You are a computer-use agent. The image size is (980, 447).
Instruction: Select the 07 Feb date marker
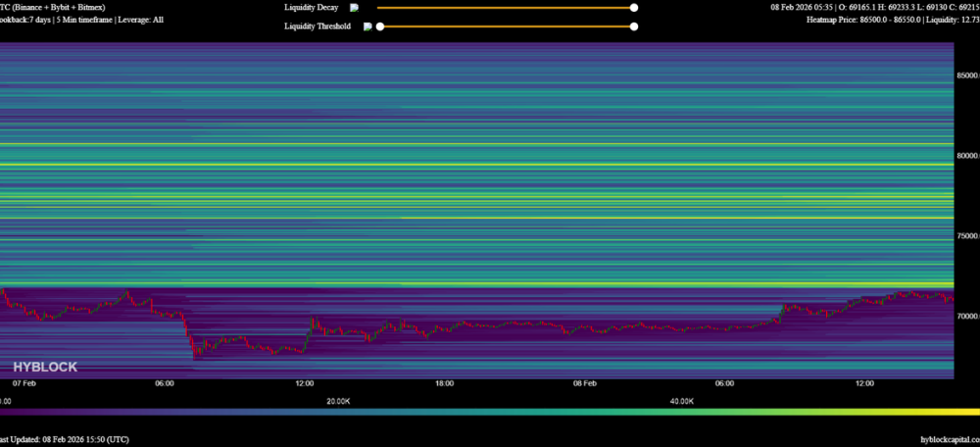click(24, 383)
